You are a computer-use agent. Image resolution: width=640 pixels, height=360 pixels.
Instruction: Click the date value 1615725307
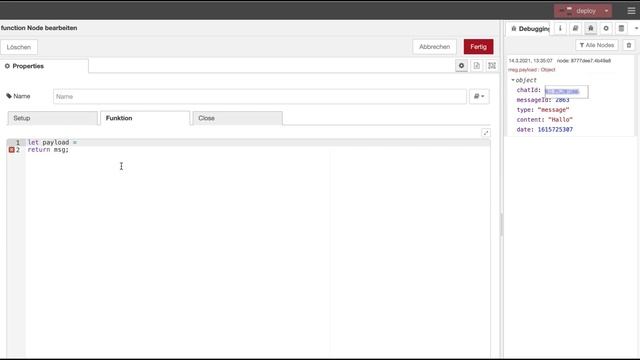coord(555,129)
